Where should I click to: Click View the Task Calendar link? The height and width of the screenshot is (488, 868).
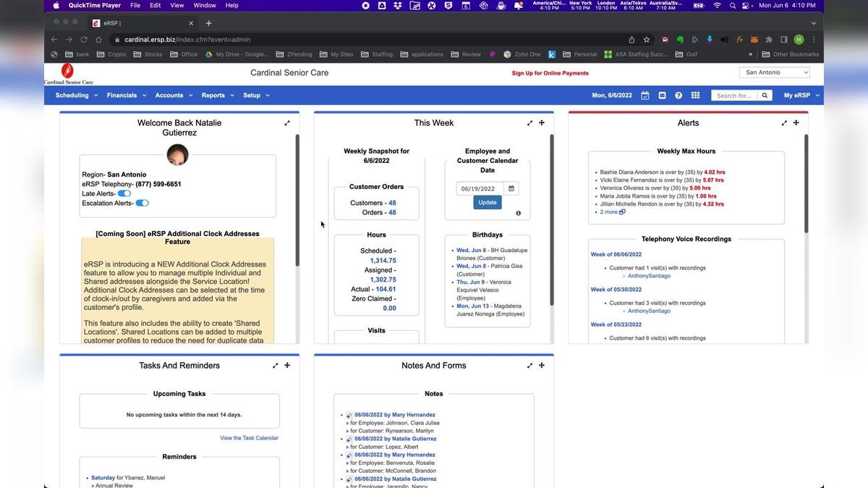(x=249, y=438)
